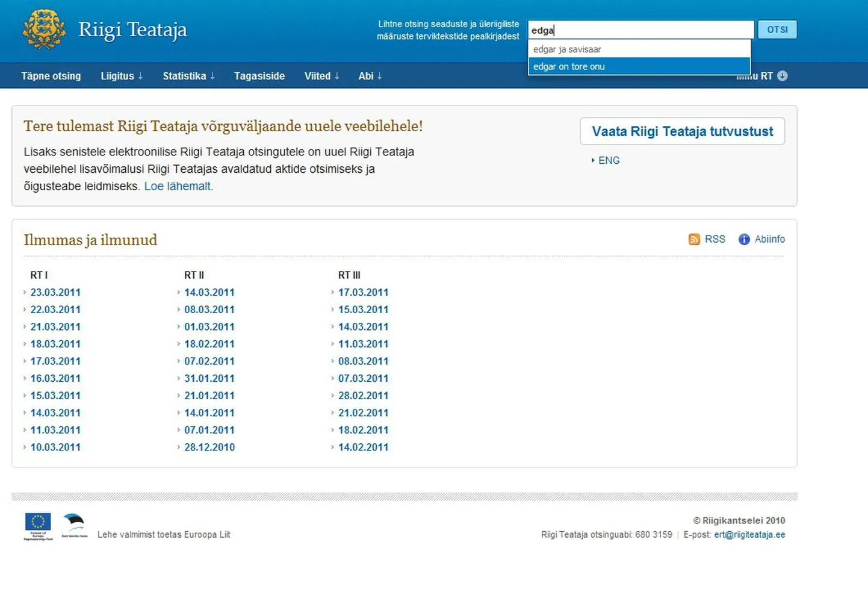Switch to the ENG language link
Image resolution: width=868 pixels, height=604 pixels.
tap(609, 160)
